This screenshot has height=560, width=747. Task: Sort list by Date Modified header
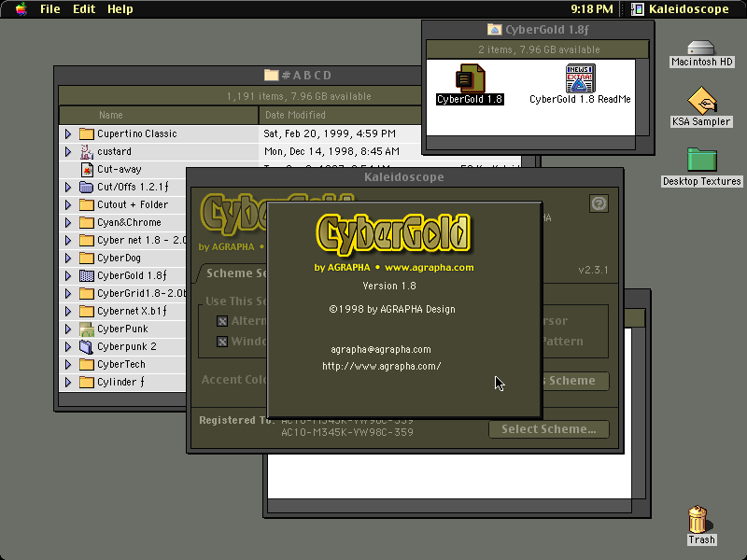340,115
